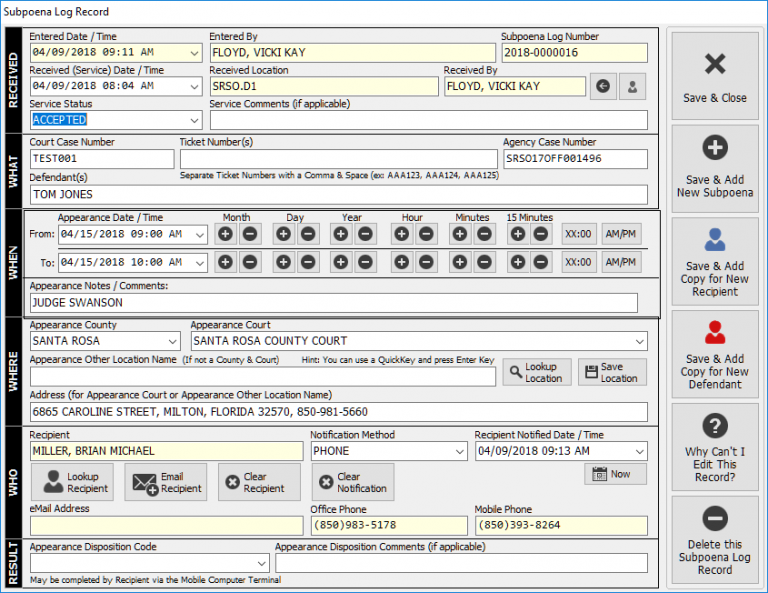
Task: Toggle AM/PM for the From time
Action: pyautogui.click(x=621, y=234)
